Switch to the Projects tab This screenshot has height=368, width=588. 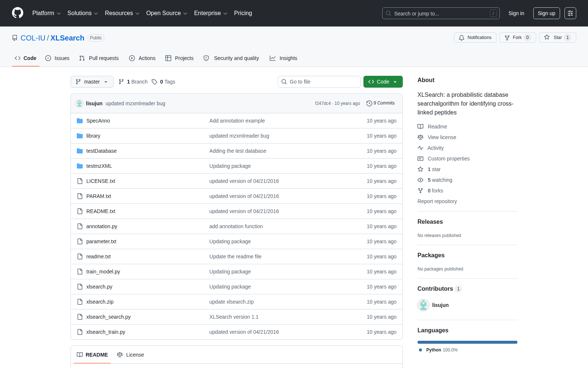pyautogui.click(x=179, y=58)
